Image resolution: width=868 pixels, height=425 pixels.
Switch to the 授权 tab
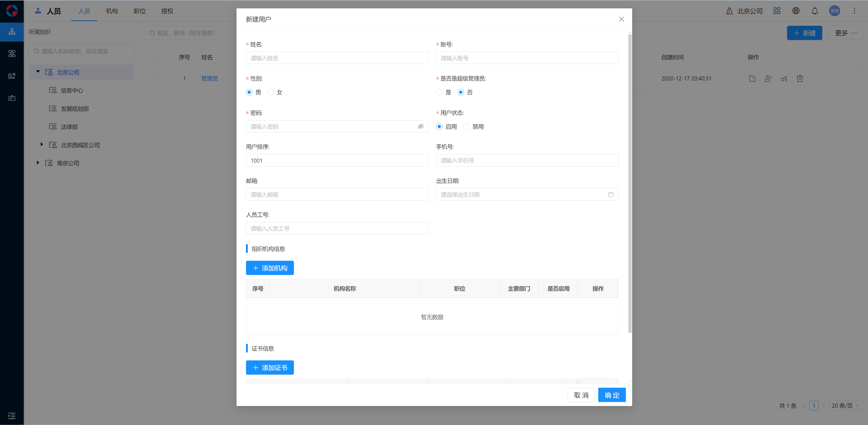pyautogui.click(x=167, y=11)
